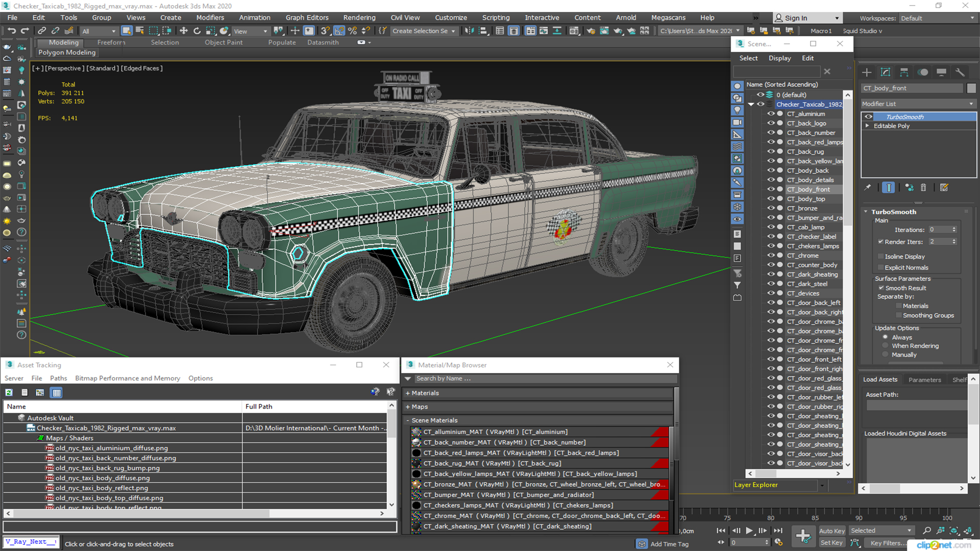Screen dimensions: 980x551
Task: Open the Modify panel tab icon
Action: (x=886, y=72)
